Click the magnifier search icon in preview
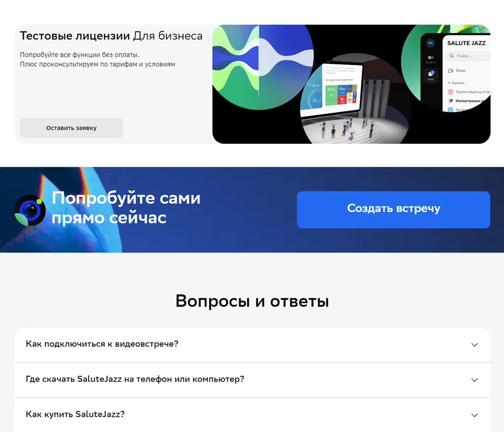This screenshot has height=432, width=504. (452, 56)
